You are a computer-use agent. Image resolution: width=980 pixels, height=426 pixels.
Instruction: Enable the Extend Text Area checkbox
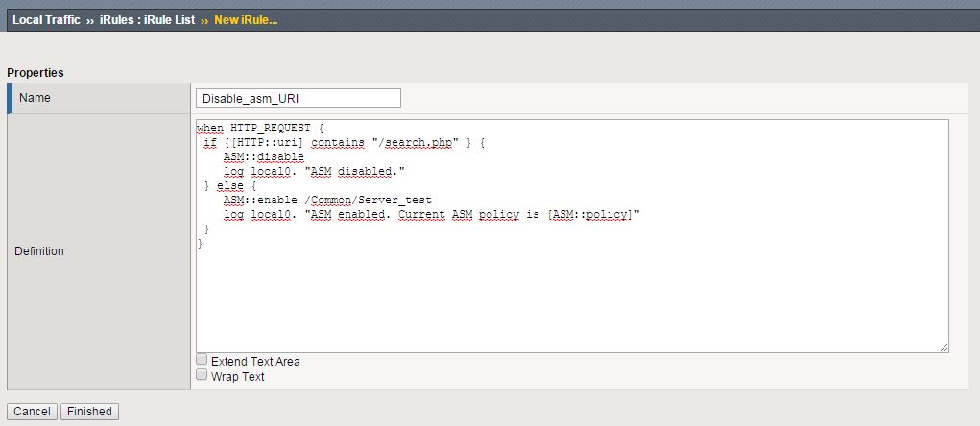202,360
